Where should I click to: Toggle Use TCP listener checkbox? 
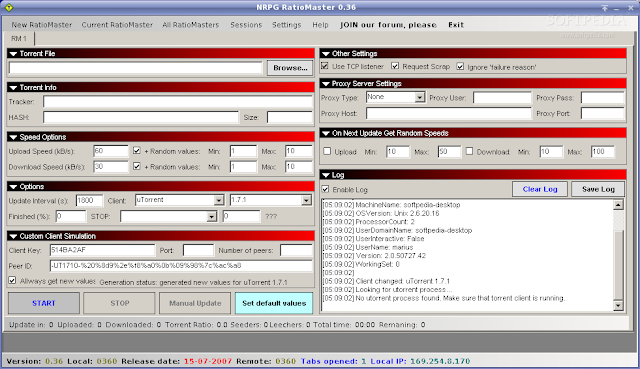point(325,66)
